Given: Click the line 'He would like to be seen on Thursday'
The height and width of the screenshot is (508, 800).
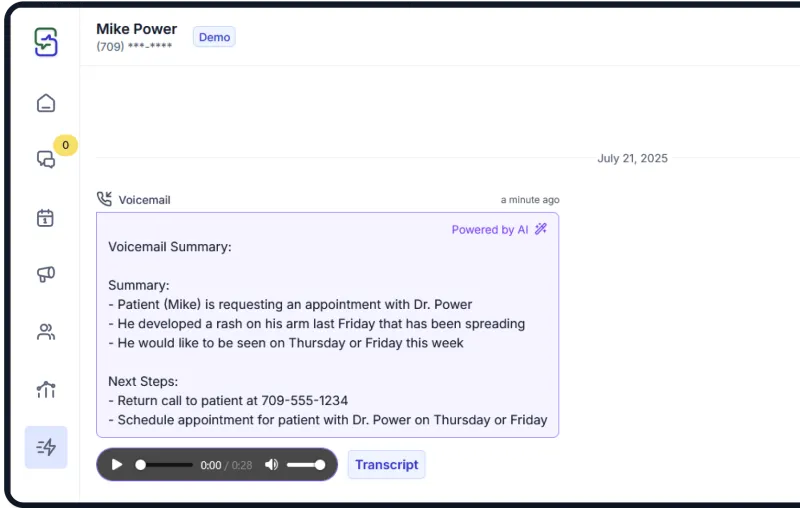Looking at the screenshot, I should (286, 343).
